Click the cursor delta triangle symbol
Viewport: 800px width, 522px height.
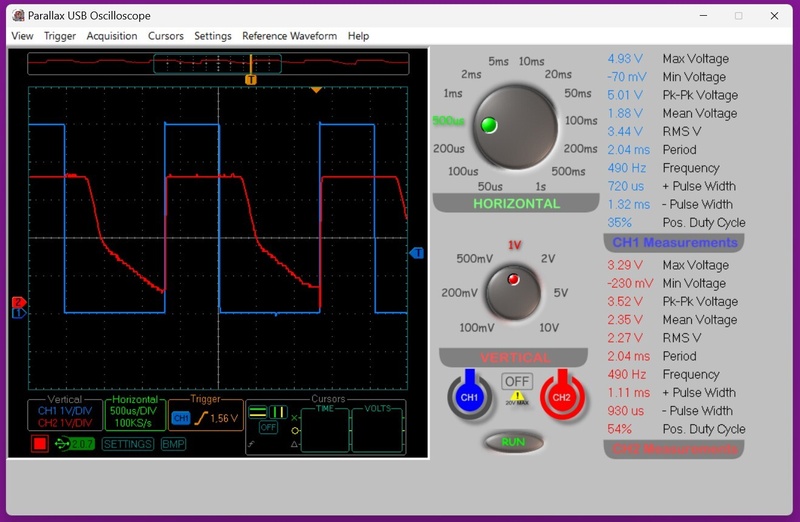(294, 444)
